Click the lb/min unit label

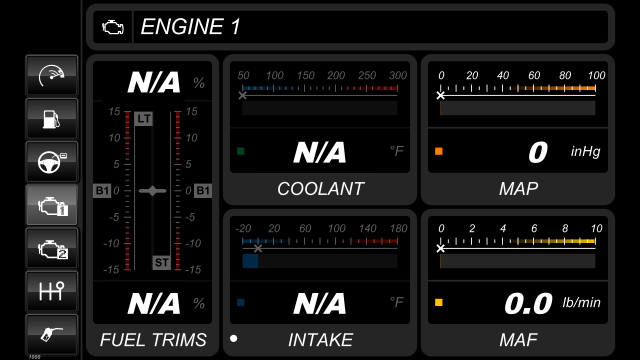(x=581, y=302)
